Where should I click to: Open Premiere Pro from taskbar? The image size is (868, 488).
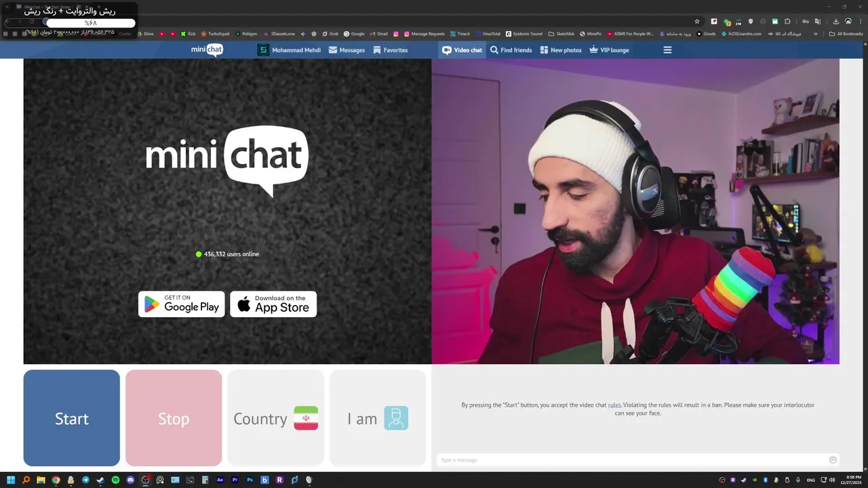[235, 480]
